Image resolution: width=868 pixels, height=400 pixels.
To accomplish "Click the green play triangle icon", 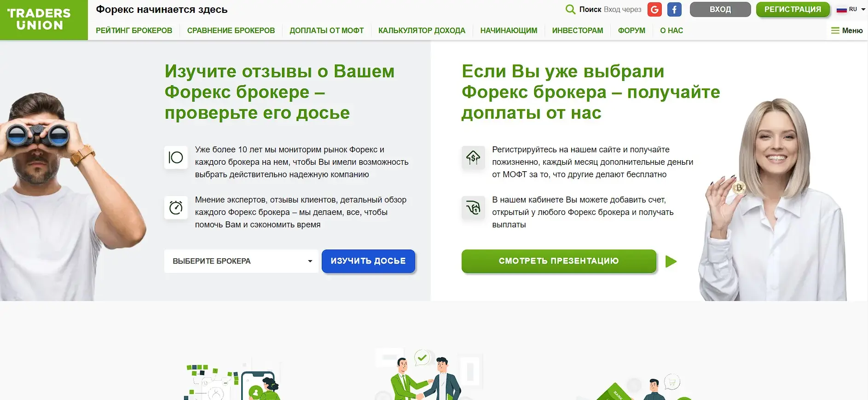I will point(671,261).
